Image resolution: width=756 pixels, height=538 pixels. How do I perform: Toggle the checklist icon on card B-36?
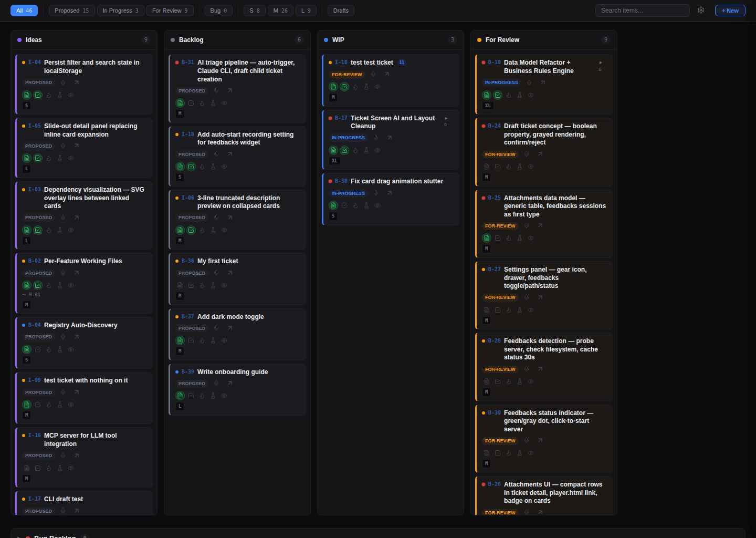pos(191,285)
